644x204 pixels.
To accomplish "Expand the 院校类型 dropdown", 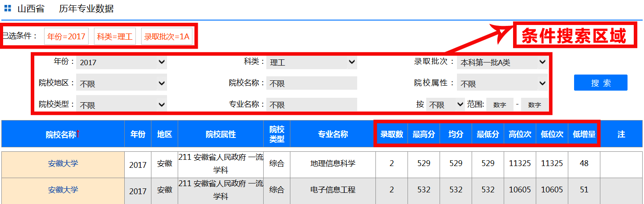I will 121,105.
